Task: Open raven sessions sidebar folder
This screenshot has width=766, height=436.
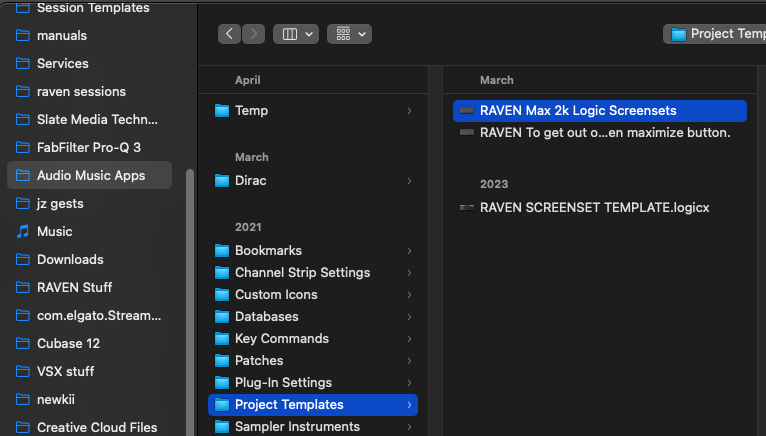Action: [x=89, y=91]
